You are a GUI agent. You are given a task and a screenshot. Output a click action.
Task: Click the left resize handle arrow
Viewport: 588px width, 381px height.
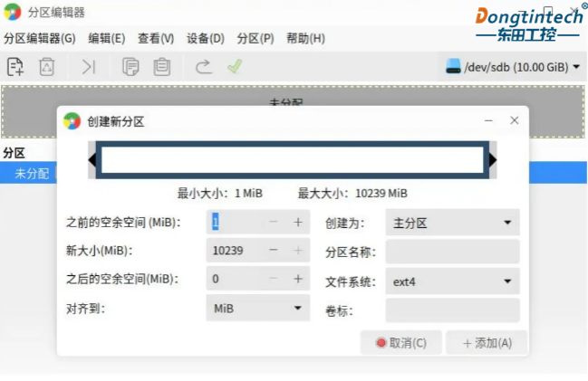(92, 160)
